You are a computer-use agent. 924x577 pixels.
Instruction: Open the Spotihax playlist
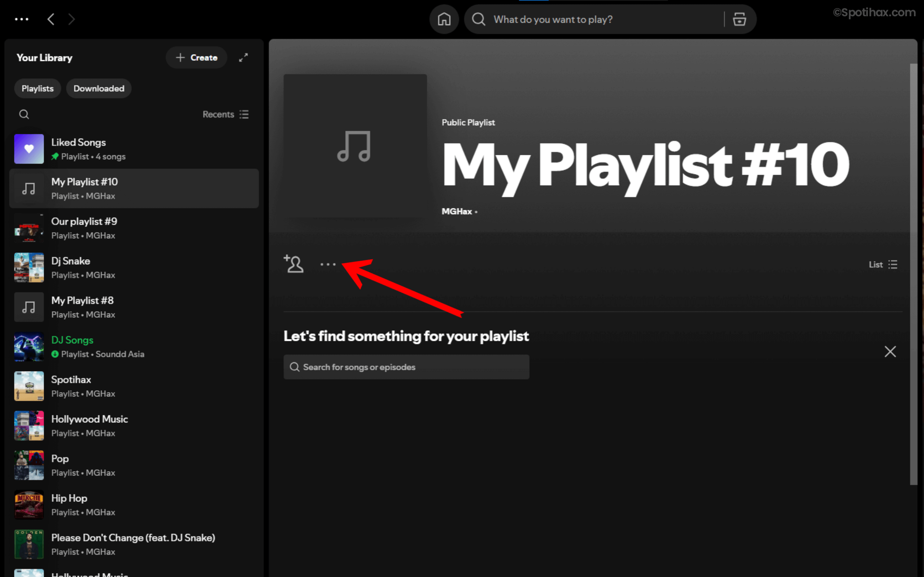pyautogui.click(x=134, y=386)
